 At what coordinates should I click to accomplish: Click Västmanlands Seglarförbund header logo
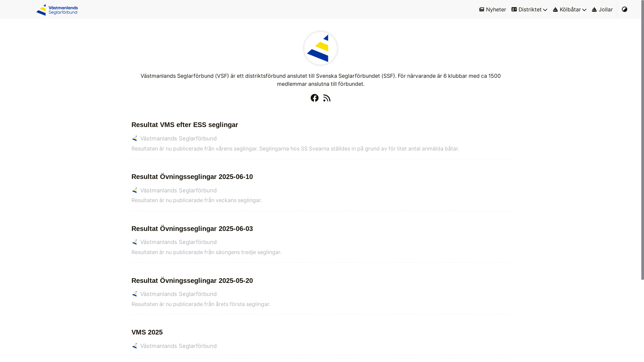coord(57,10)
